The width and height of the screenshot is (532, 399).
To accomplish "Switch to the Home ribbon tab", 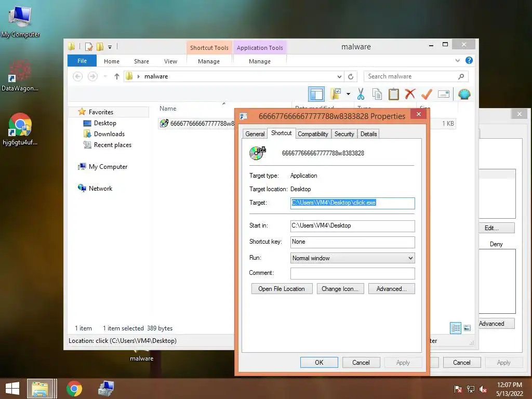I will (112, 61).
